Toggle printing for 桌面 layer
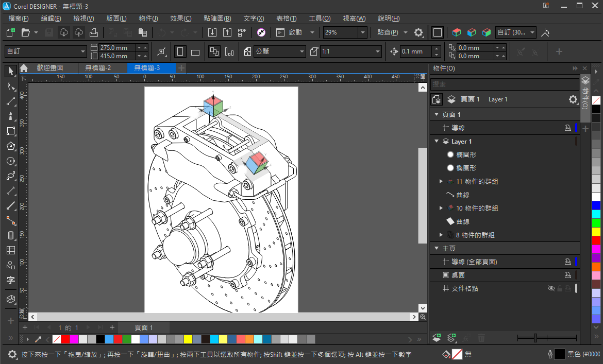Viewport: 603px width, 364px height. [567, 275]
